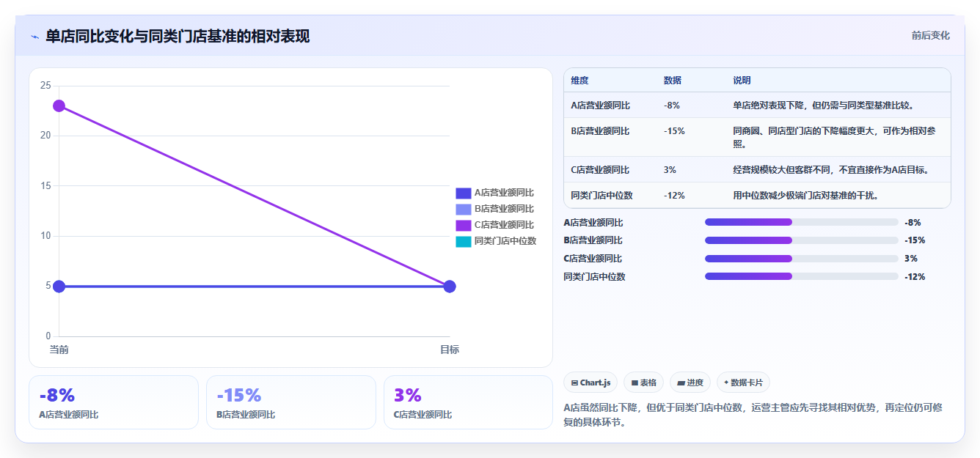
Task: Click the blue data point at 当前
Action: coord(59,286)
